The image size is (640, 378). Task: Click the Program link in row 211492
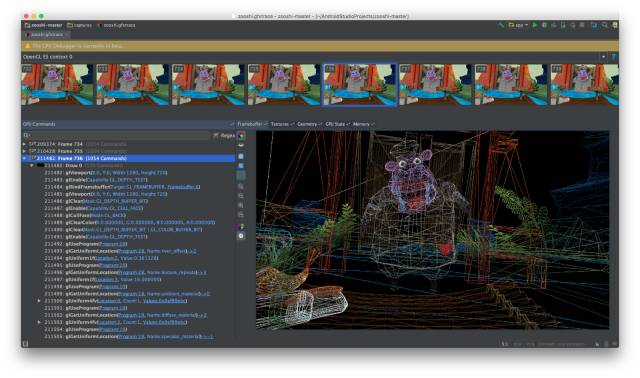point(113,244)
